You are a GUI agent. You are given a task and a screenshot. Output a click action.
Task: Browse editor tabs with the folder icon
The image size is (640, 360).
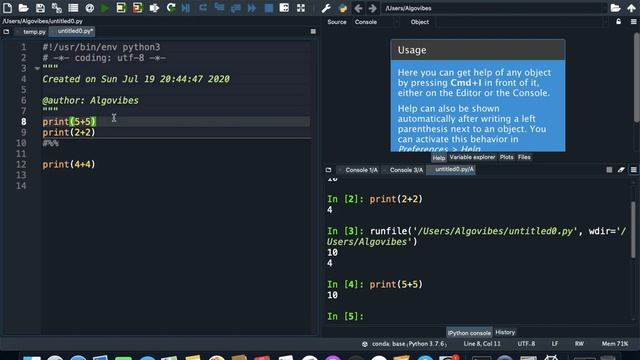pyautogui.click(x=6, y=31)
